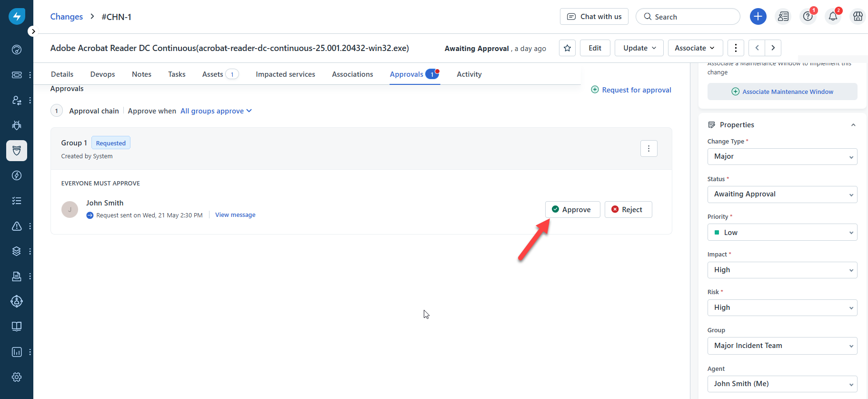This screenshot has width=868, height=399.
Task: Open the stamp icon in sidebar
Action: (x=17, y=276)
